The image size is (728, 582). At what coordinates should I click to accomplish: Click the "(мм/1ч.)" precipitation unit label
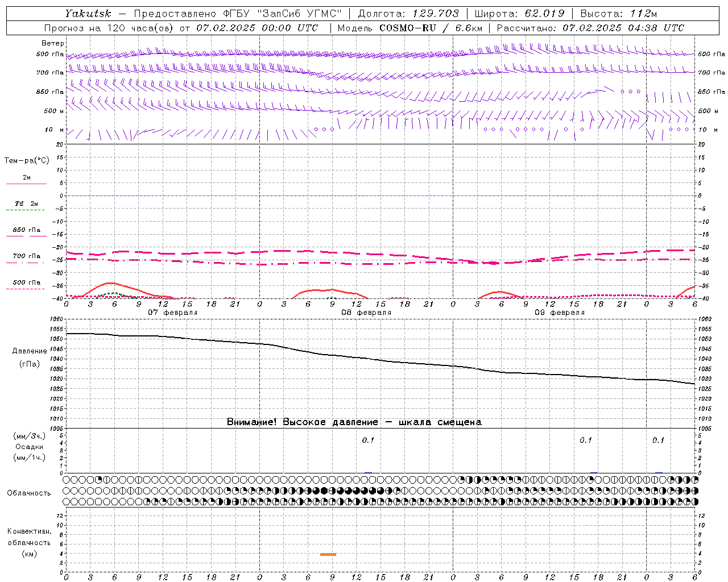coord(29,458)
